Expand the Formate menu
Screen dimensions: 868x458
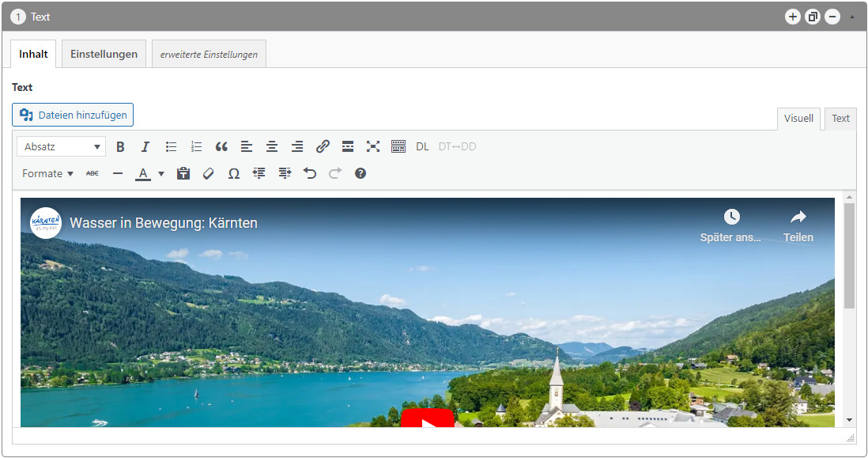click(47, 173)
